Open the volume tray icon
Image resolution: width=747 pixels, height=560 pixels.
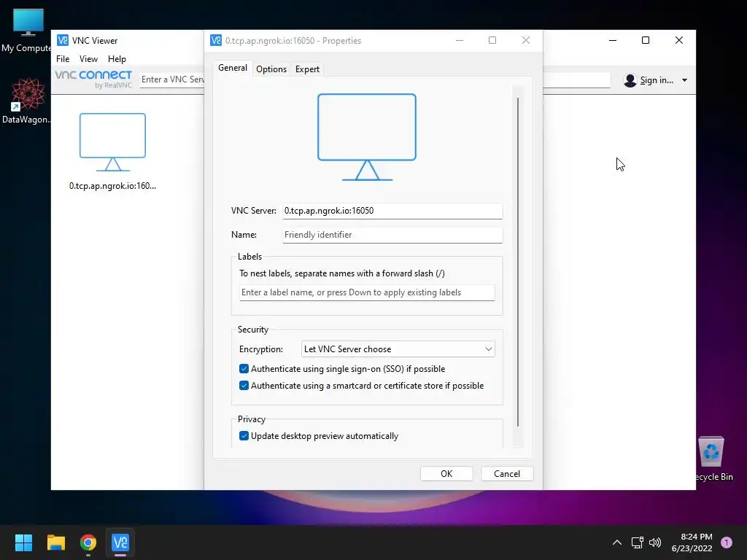pyautogui.click(x=655, y=542)
